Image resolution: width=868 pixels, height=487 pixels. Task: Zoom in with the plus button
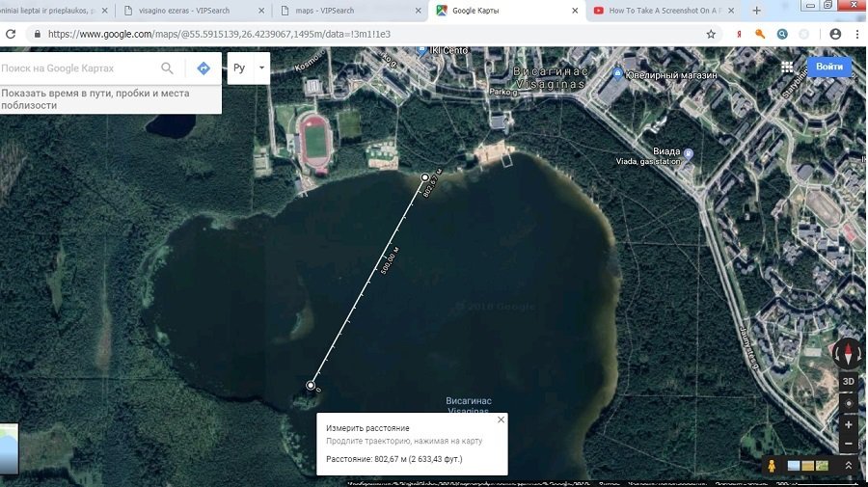click(848, 424)
